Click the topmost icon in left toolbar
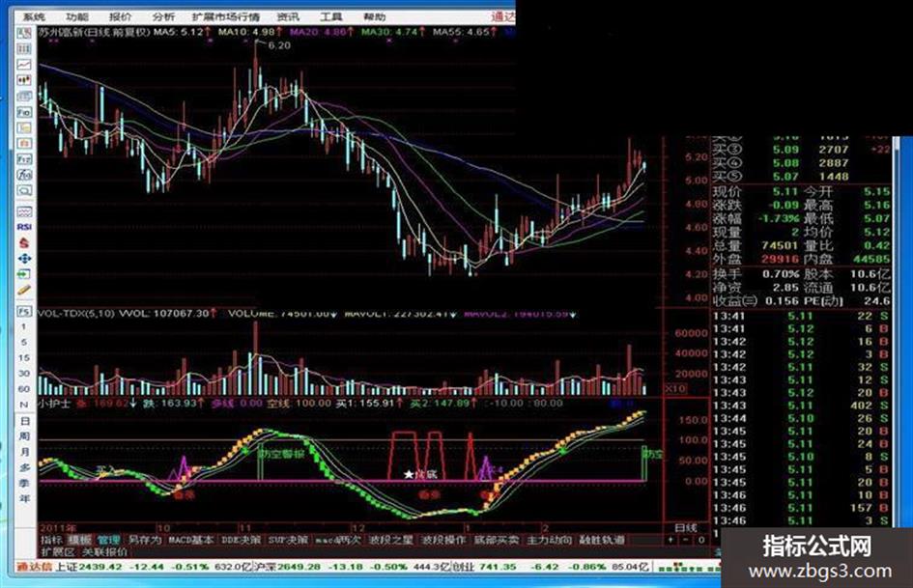 pos(24,33)
